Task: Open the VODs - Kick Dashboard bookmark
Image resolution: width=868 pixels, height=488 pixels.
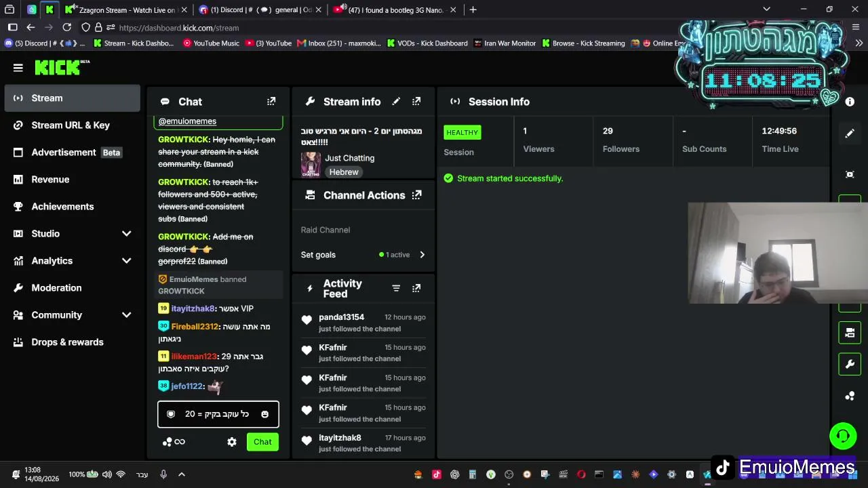Action: pos(427,43)
